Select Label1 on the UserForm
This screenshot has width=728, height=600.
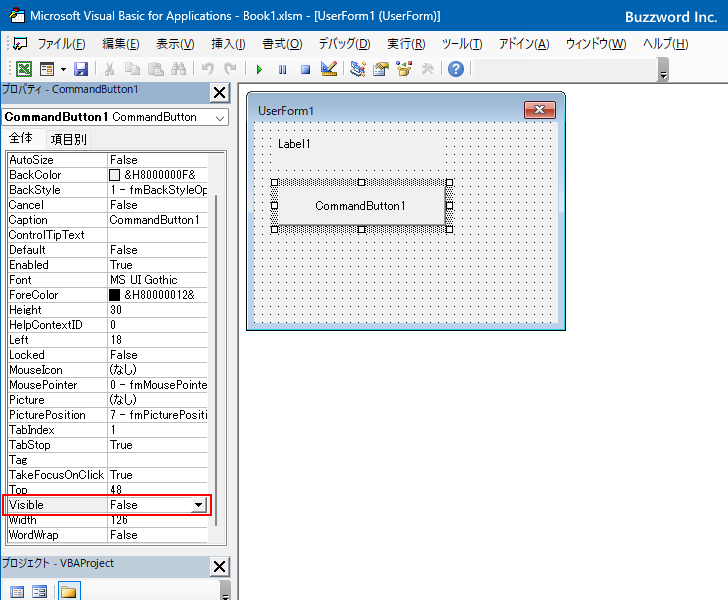(x=358, y=148)
